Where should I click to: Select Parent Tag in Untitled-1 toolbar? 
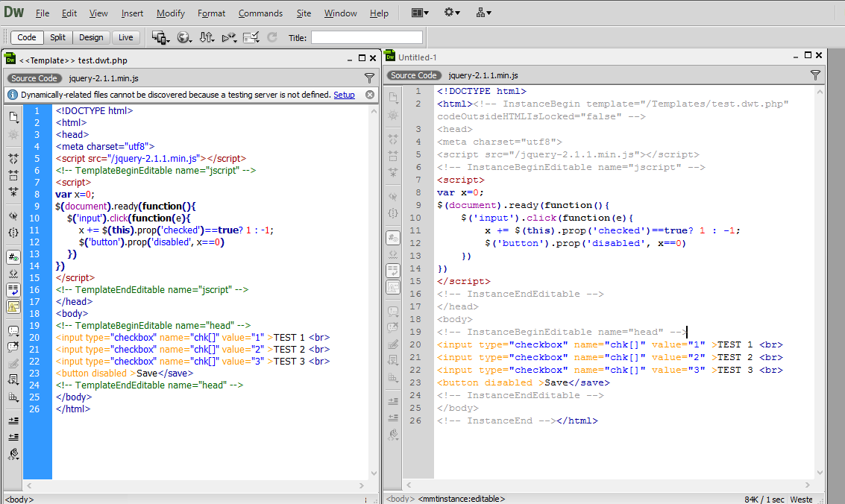tap(393, 197)
